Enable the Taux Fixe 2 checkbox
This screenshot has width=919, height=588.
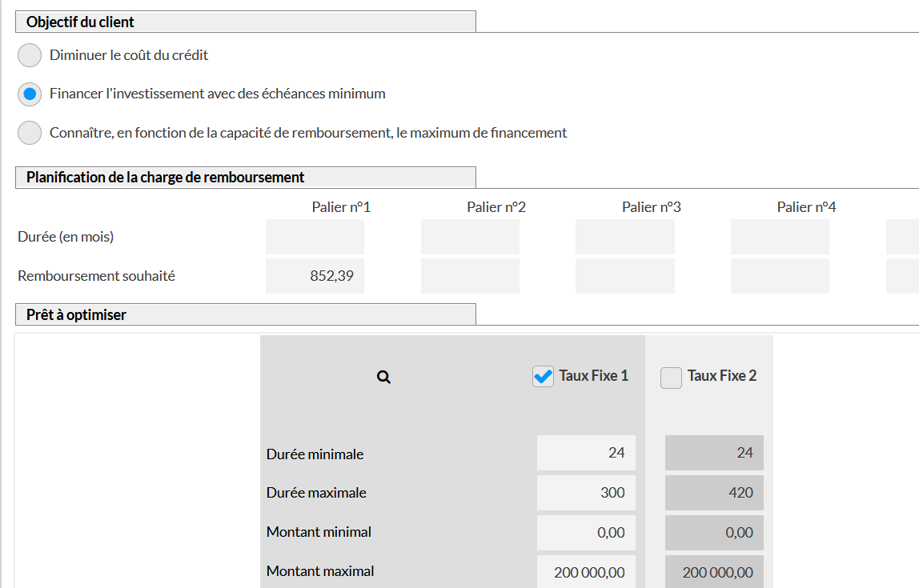click(671, 377)
